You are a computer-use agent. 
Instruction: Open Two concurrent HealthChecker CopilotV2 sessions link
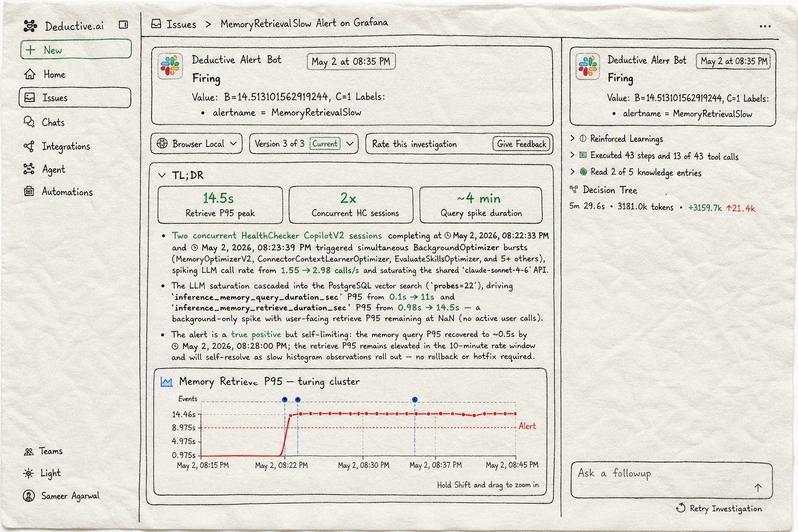277,235
